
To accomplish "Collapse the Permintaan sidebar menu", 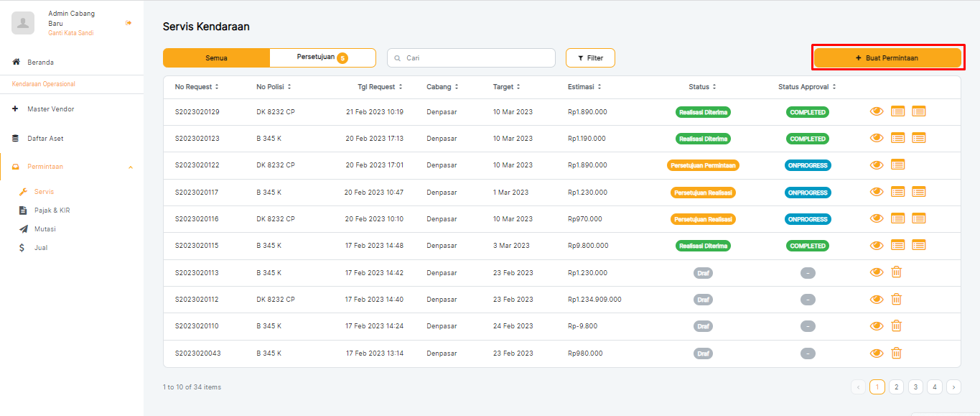I will point(130,167).
